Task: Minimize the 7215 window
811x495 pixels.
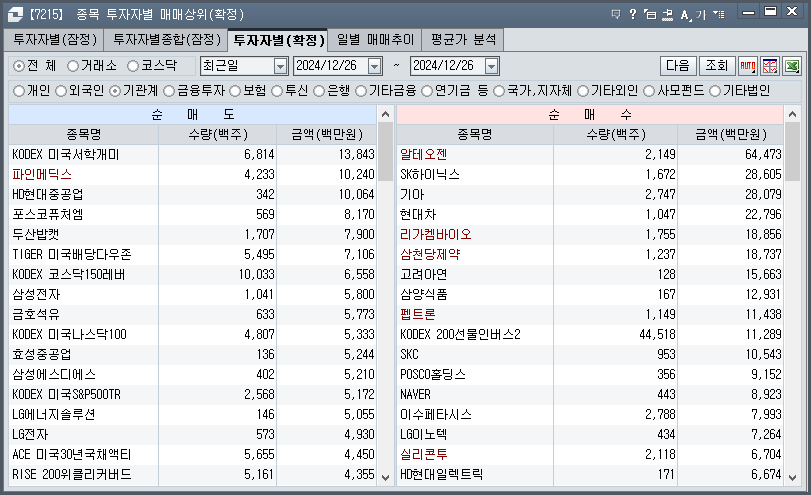Action: (748, 12)
